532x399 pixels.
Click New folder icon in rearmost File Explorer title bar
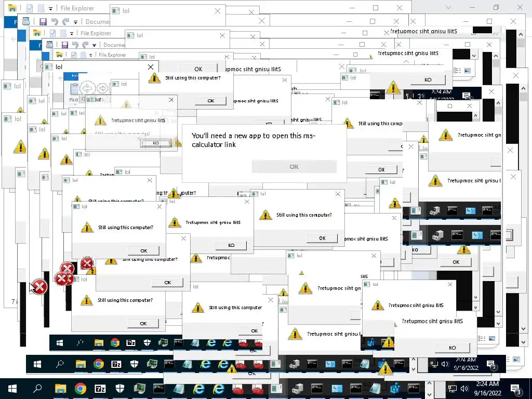pyautogui.click(x=41, y=8)
